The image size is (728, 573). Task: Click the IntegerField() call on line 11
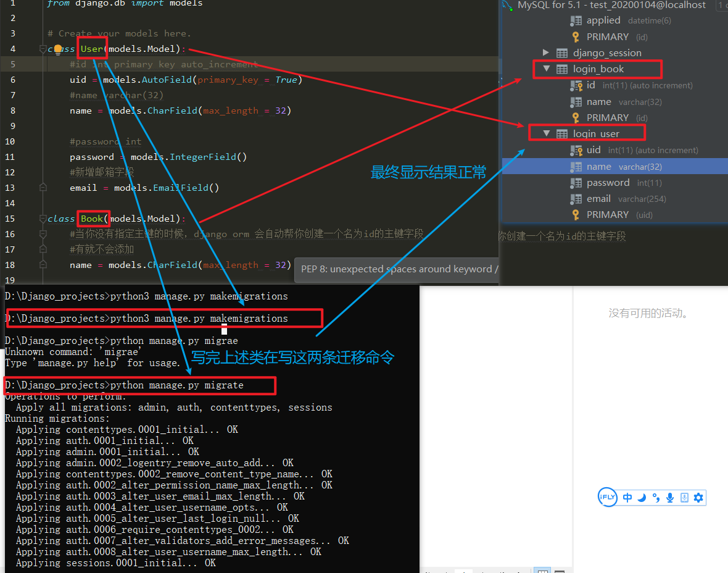click(208, 157)
